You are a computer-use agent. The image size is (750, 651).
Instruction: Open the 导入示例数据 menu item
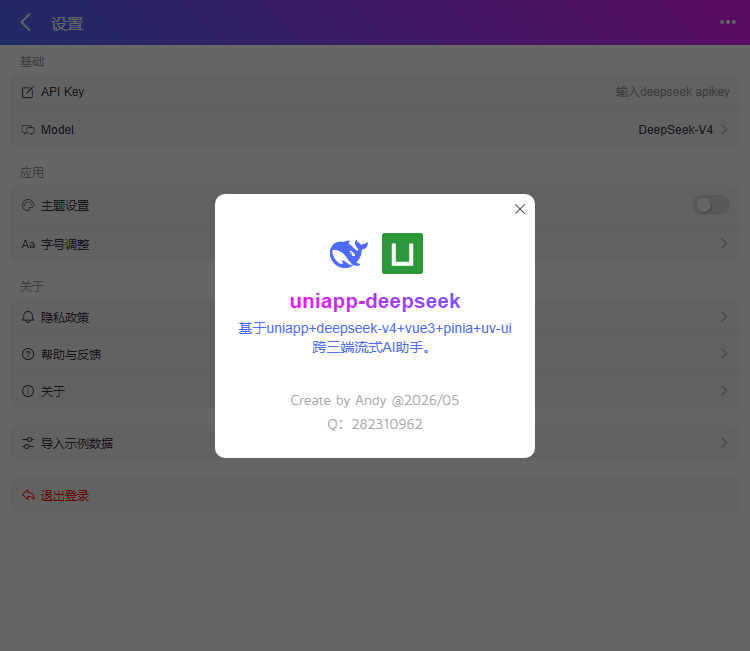375,443
